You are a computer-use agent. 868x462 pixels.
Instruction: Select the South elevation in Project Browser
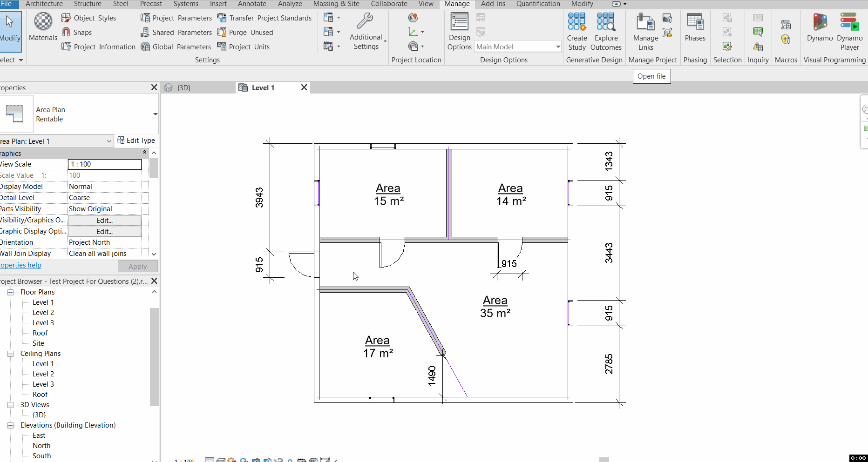41,456
